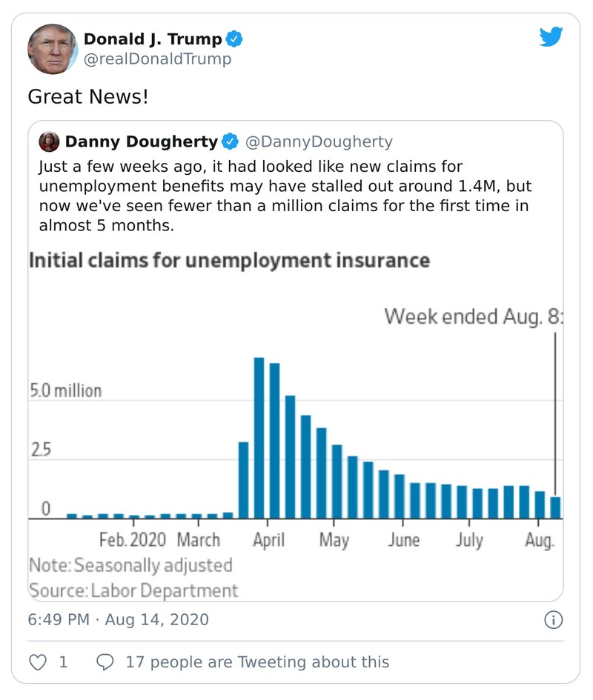The height and width of the screenshot is (700, 593).
Task: Click the "Source: Labor Department" note
Action: click(133, 590)
